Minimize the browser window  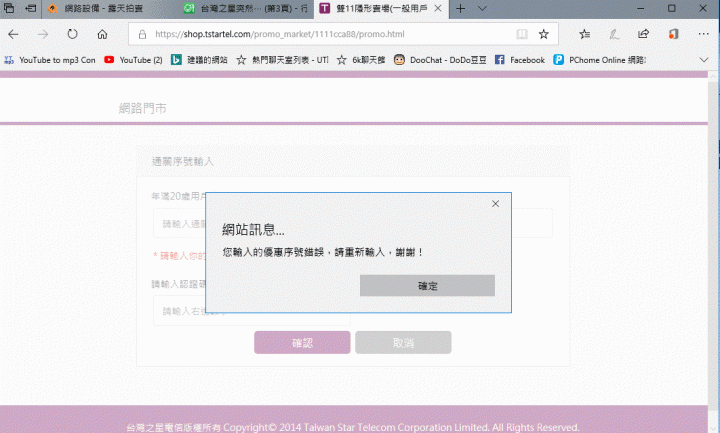click(641, 8)
